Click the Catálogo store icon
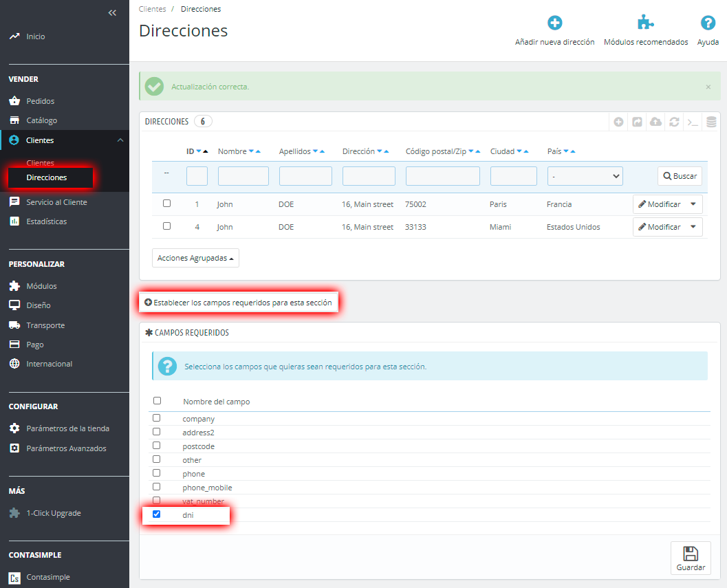The width and height of the screenshot is (727, 588). [14, 120]
